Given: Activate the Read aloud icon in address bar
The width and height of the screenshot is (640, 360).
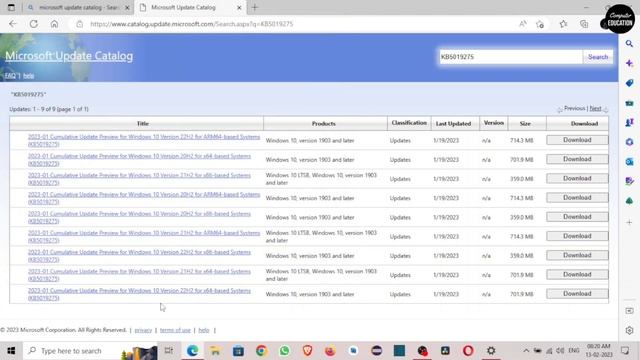Looking at the screenshot, I should coord(522,24).
